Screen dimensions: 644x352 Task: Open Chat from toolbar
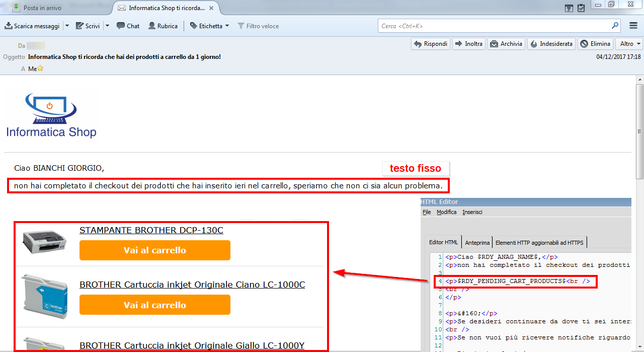128,26
